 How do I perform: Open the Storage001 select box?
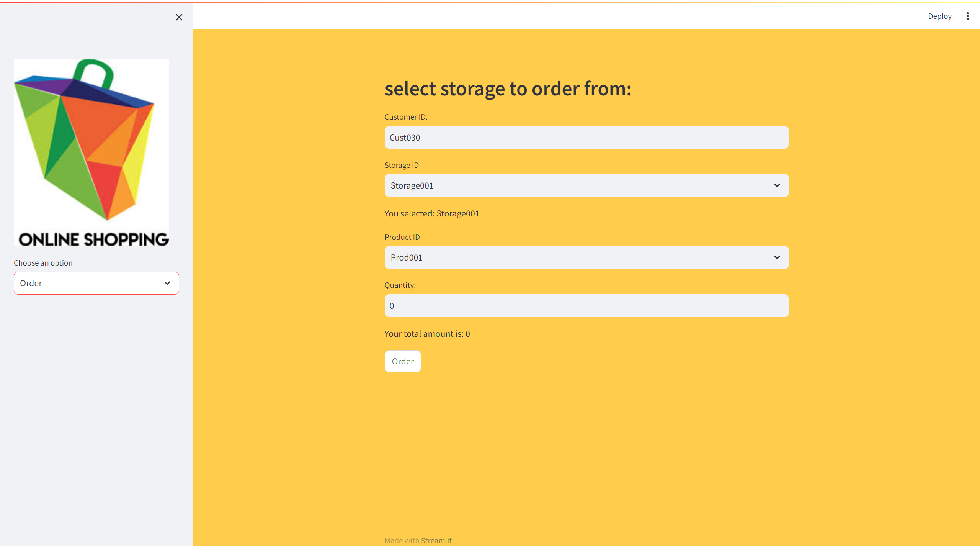[x=574, y=185]
